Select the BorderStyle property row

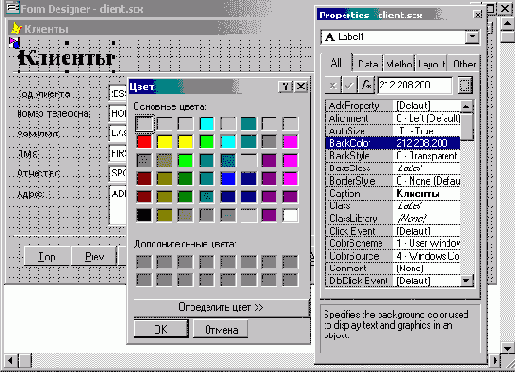393,181
